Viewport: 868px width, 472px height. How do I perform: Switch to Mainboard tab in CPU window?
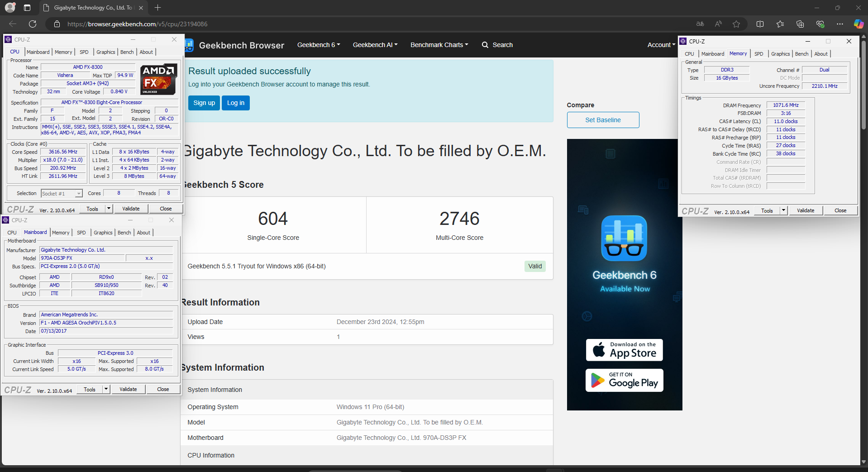pyautogui.click(x=38, y=52)
